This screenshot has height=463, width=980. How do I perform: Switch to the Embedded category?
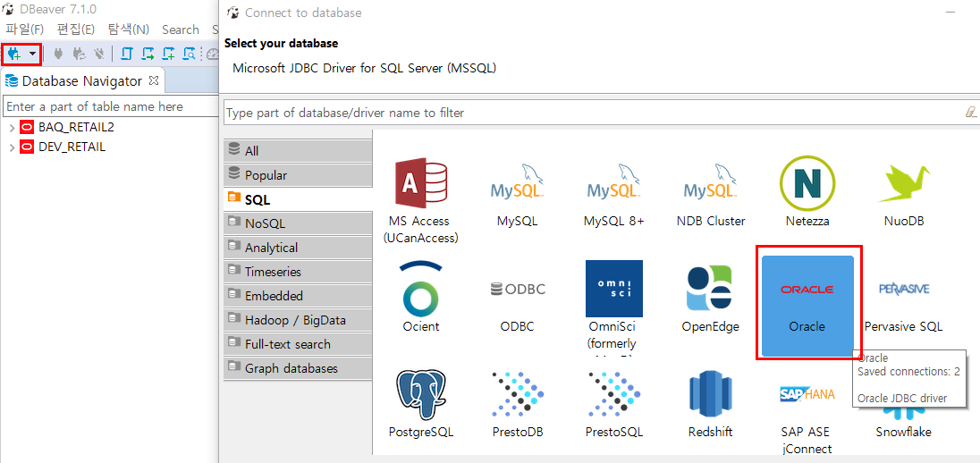pos(298,296)
